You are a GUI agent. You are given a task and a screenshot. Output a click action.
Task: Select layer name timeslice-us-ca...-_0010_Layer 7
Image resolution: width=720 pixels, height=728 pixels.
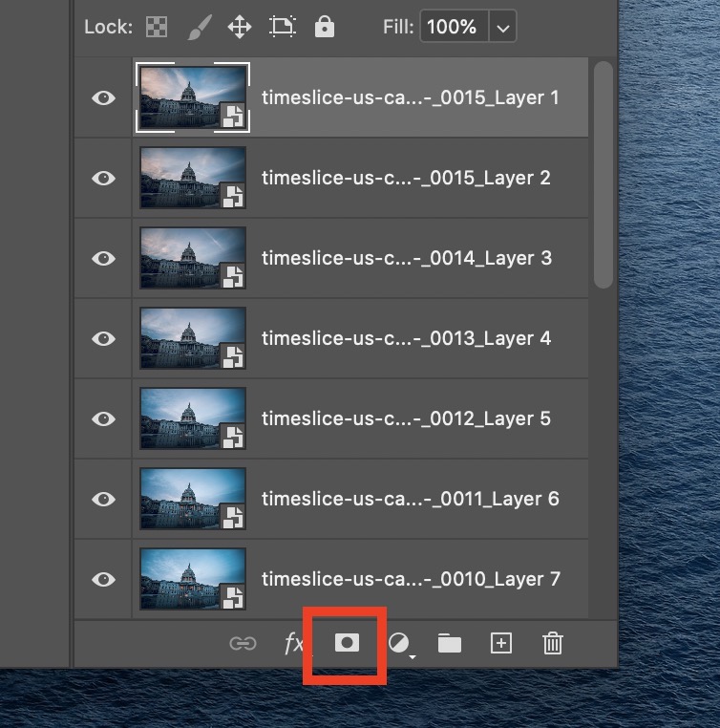coord(411,580)
